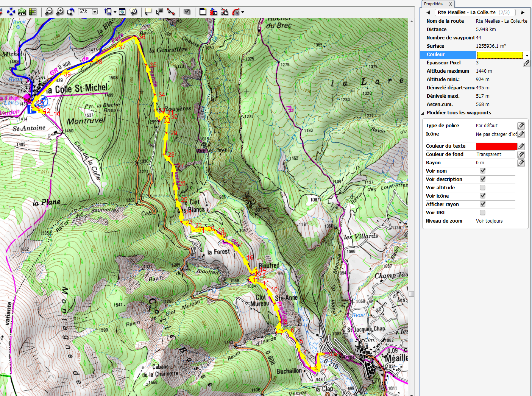Screen dimensions: 532x396
Task: Edit Épaisseur Pixel with pencil icon
Action: pyautogui.click(x=526, y=63)
